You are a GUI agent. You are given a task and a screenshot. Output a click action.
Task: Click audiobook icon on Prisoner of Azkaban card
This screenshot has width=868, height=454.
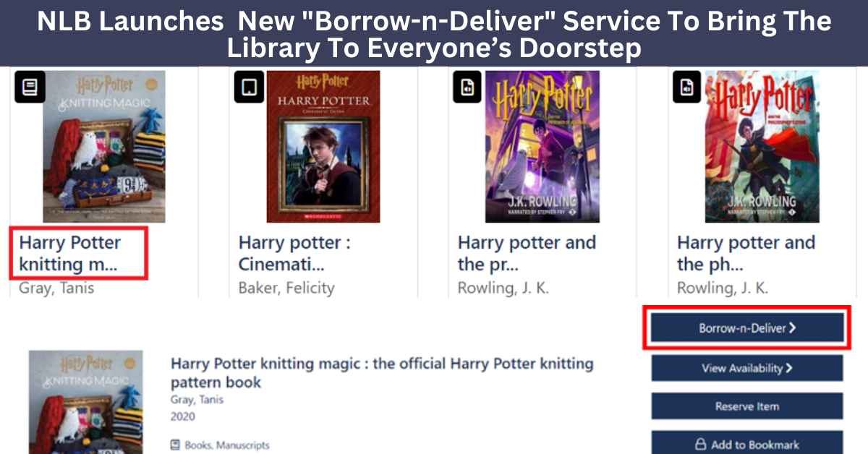[467, 87]
